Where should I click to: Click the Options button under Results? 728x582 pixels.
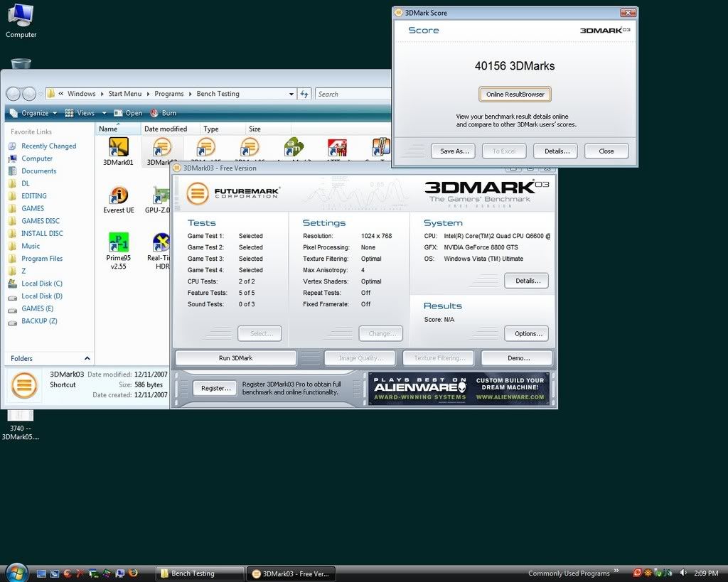coord(528,334)
